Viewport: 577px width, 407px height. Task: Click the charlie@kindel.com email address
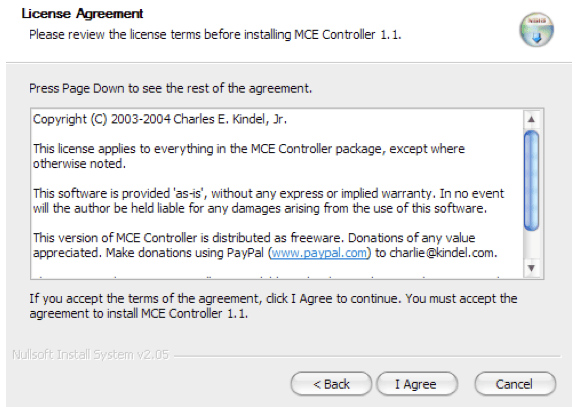[443, 253]
